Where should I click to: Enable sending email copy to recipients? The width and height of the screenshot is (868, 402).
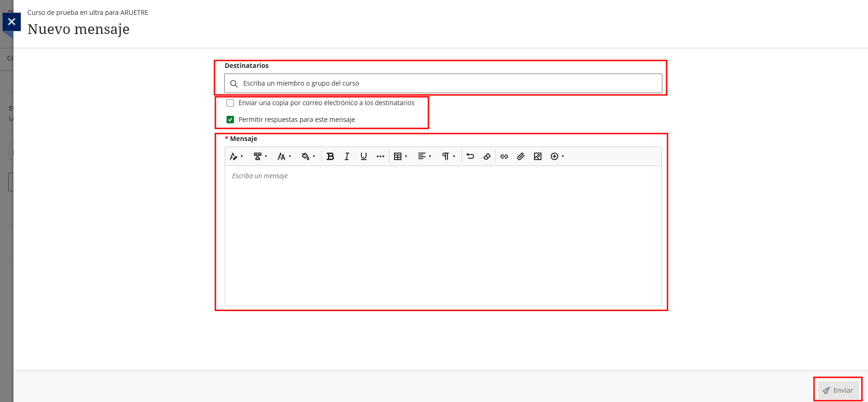230,103
